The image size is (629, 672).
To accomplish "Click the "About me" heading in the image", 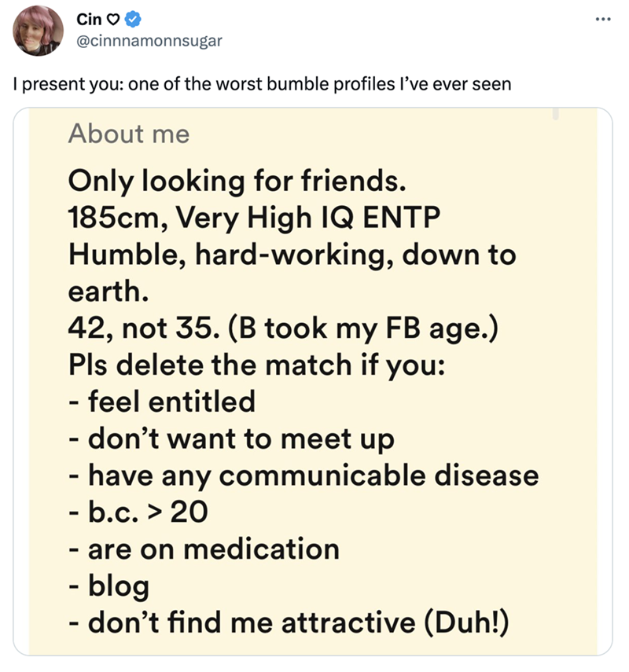I will [x=129, y=134].
